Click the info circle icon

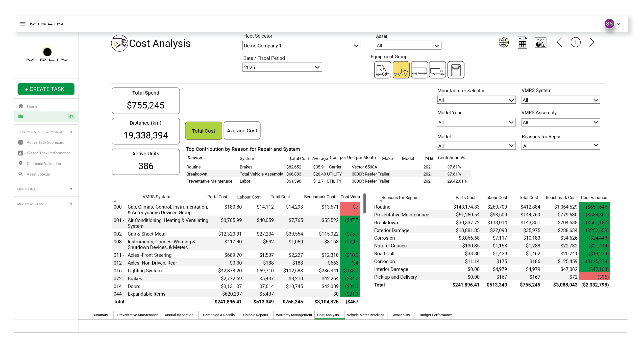tap(575, 42)
